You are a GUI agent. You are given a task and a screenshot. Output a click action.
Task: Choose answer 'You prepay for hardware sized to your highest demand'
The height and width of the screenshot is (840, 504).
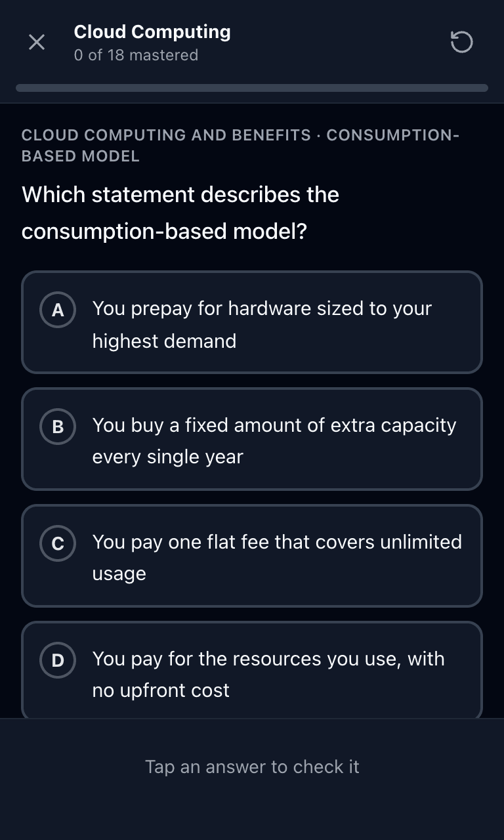click(x=252, y=322)
